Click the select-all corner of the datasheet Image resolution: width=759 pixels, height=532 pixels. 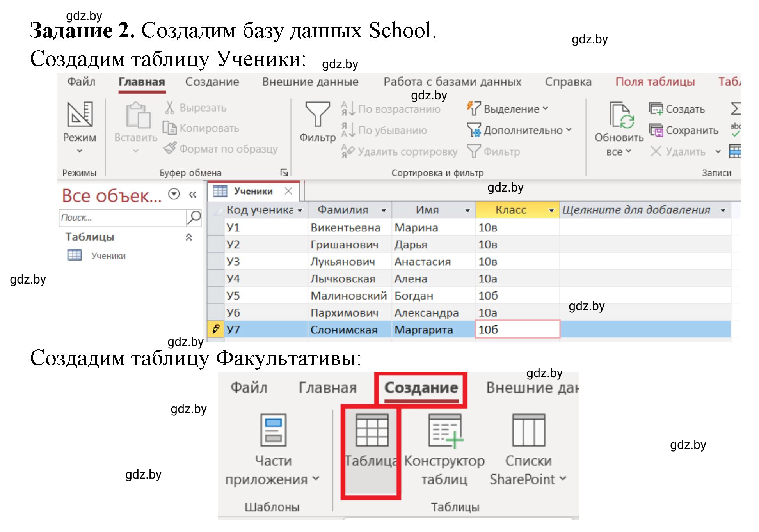click(x=216, y=210)
